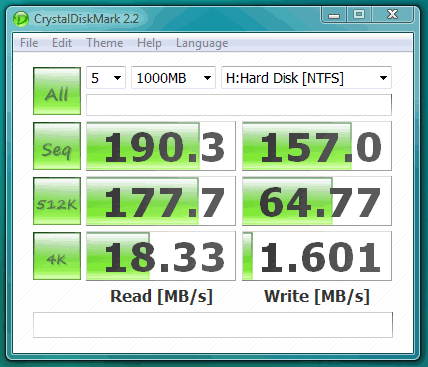The width and height of the screenshot is (428, 367).
Task: Open the Edit menu
Action: pos(62,43)
